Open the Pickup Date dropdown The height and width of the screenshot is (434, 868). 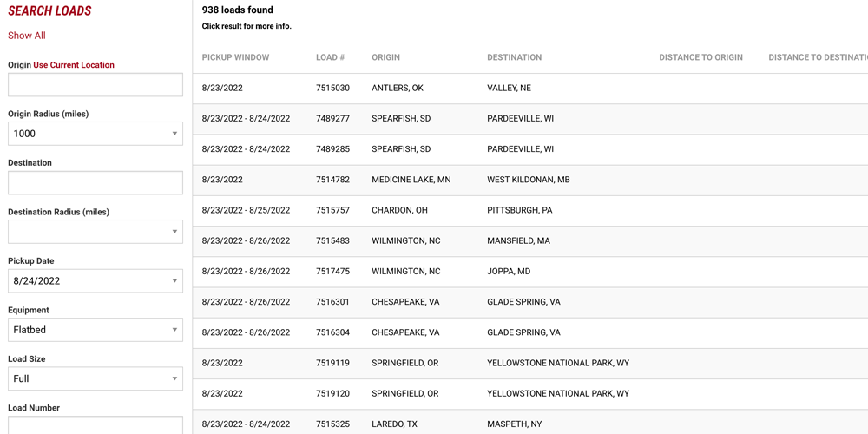(95, 281)
